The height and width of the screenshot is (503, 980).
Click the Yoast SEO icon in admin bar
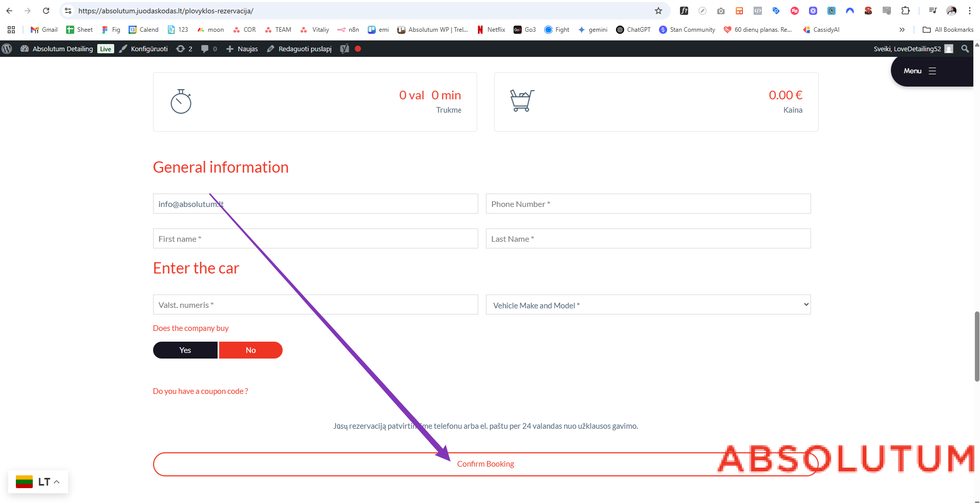point(345,49)
